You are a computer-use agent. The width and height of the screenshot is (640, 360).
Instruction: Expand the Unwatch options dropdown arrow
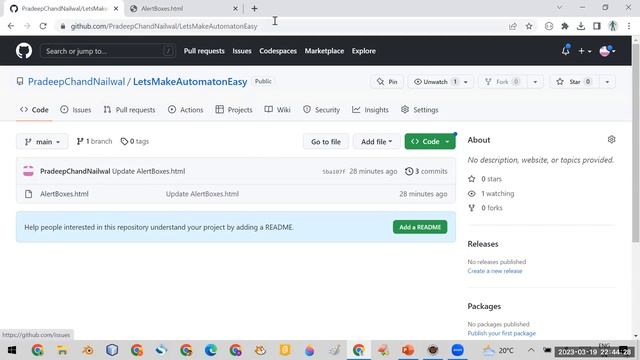pos(466,82)
